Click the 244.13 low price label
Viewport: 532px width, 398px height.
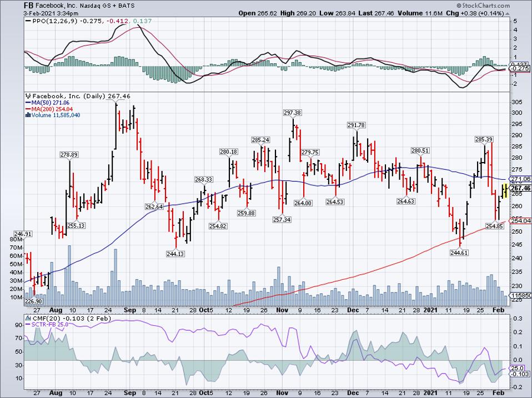tap(175, 254)
